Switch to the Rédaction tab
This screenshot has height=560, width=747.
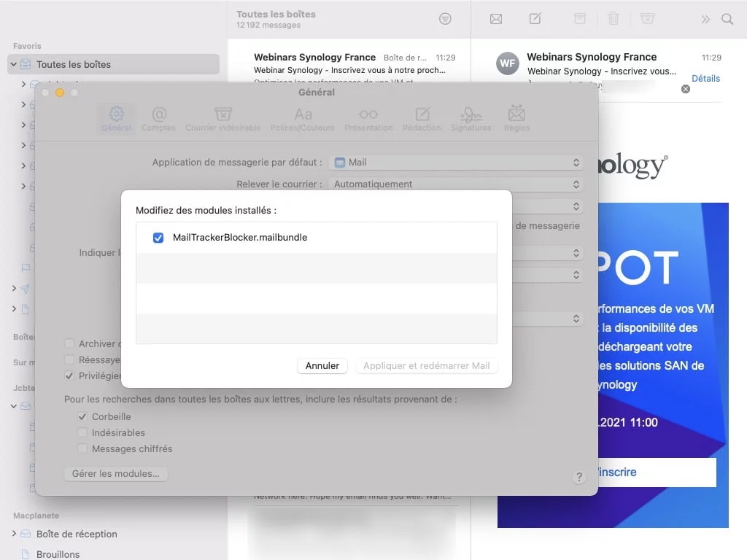[422, 119]
